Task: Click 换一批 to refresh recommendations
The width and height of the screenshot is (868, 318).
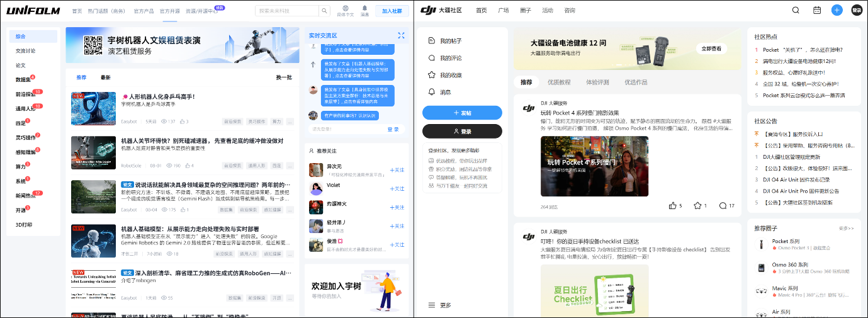Action: point(284,77)
